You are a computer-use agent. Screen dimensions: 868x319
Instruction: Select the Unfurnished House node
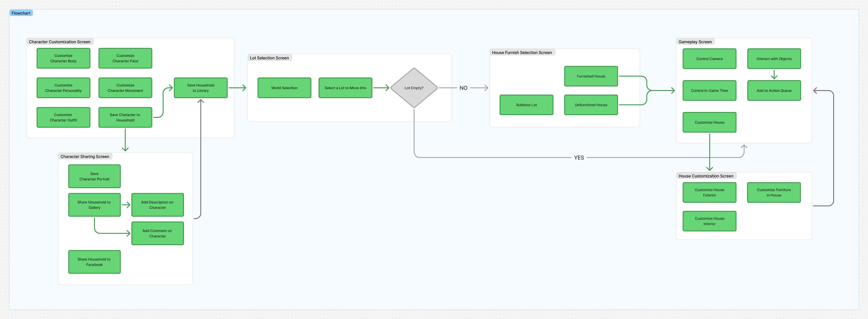591,105
